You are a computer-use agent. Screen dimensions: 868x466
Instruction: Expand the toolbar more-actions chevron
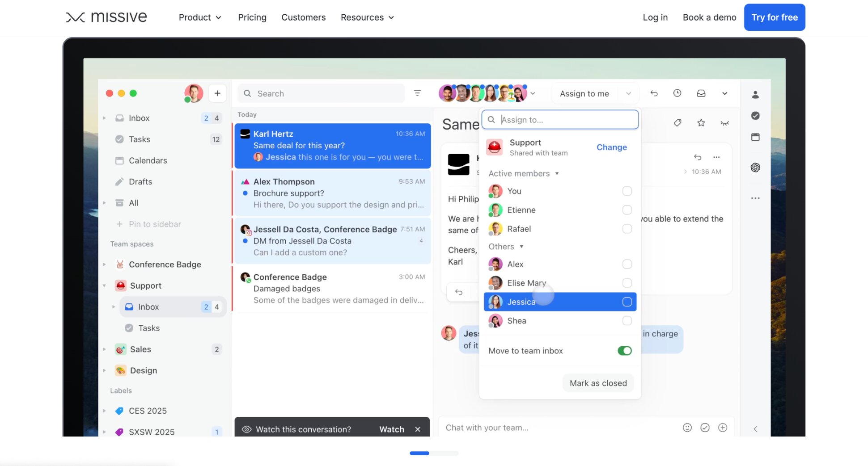point(724,93)
